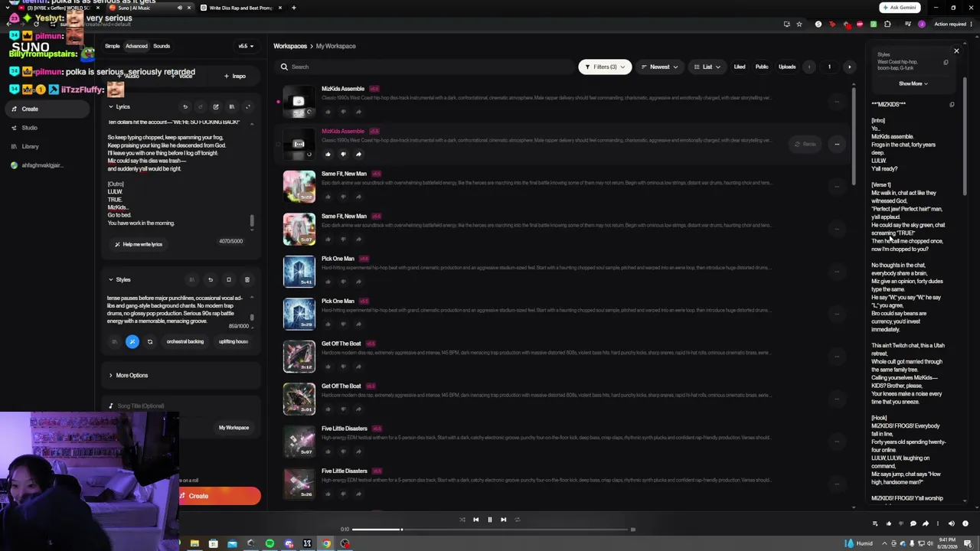The height and width of the screenshot is (551, 980).
Task: Like the second MizKids Assemble song
Action: pyautogui.click(x=328, y=154)
